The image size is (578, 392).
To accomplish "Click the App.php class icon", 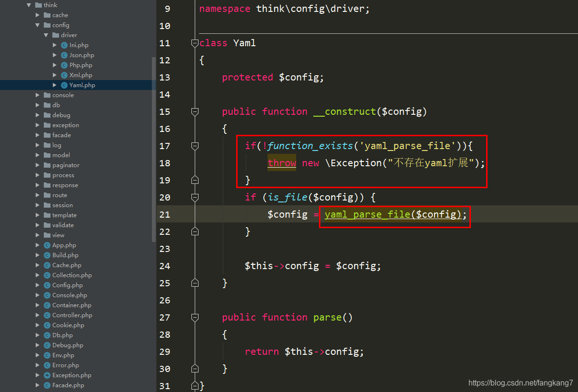I will pyautogui.click(x=47, y=245).
